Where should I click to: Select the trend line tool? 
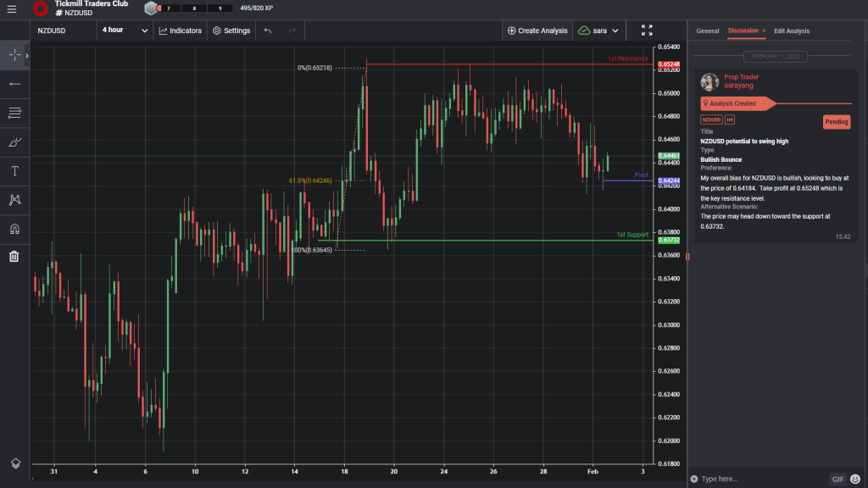(x=14, y=112)
